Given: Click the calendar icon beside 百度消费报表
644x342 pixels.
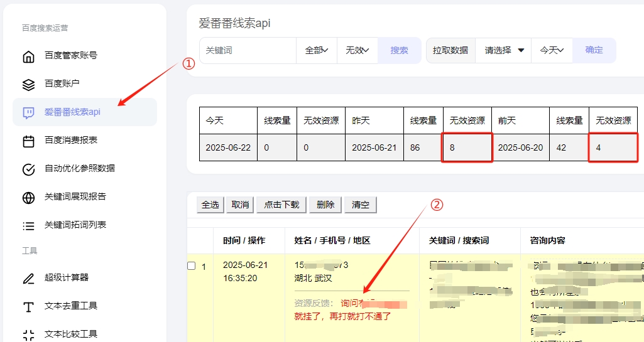Looking at the screenshot, I should pos(28,141).
